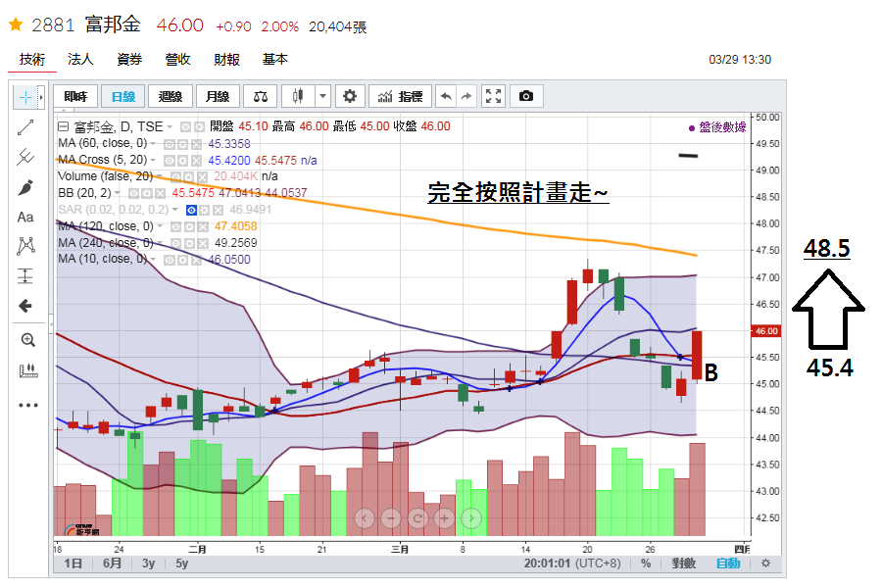
Task: Select the 日線 daily chart button
Action: [x=123, y=96]
